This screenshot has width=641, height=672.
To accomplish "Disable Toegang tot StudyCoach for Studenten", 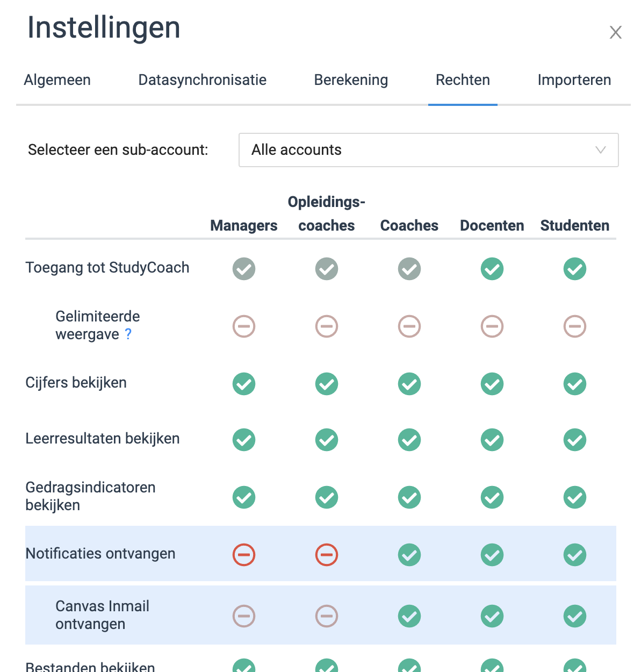I will [575, 269].
